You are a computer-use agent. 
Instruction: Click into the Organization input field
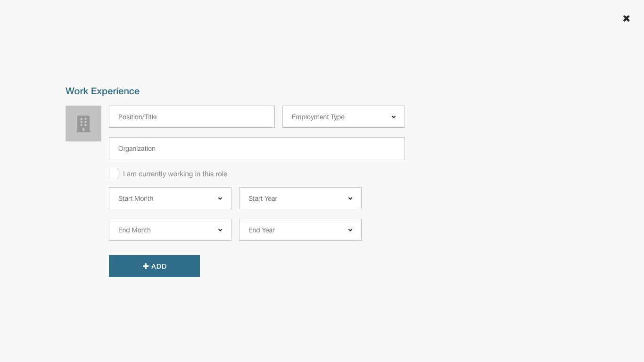[x=256, y=148]
